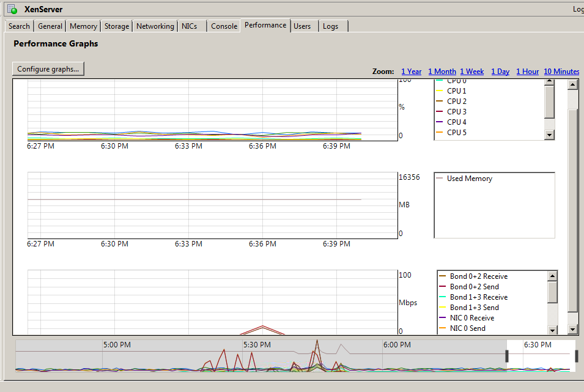Select Used Memory legend entry
The height and width of the screenshot is (392, 584).
click(469, 179)
